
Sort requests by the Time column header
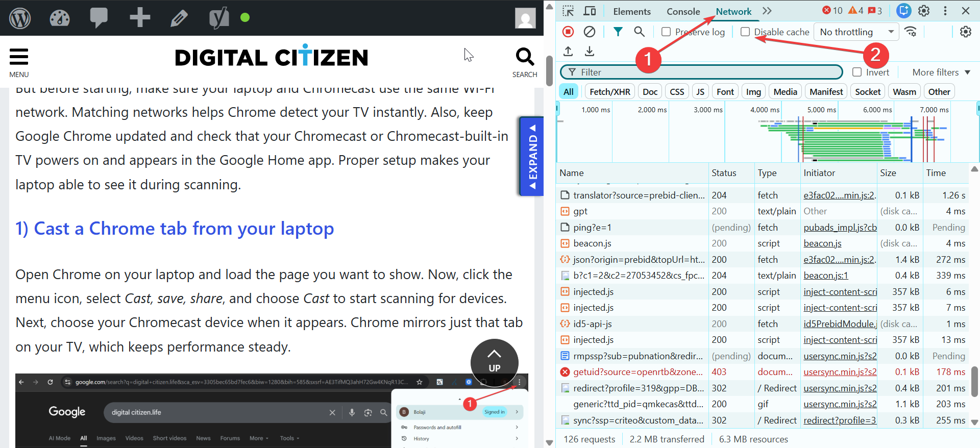946,173
